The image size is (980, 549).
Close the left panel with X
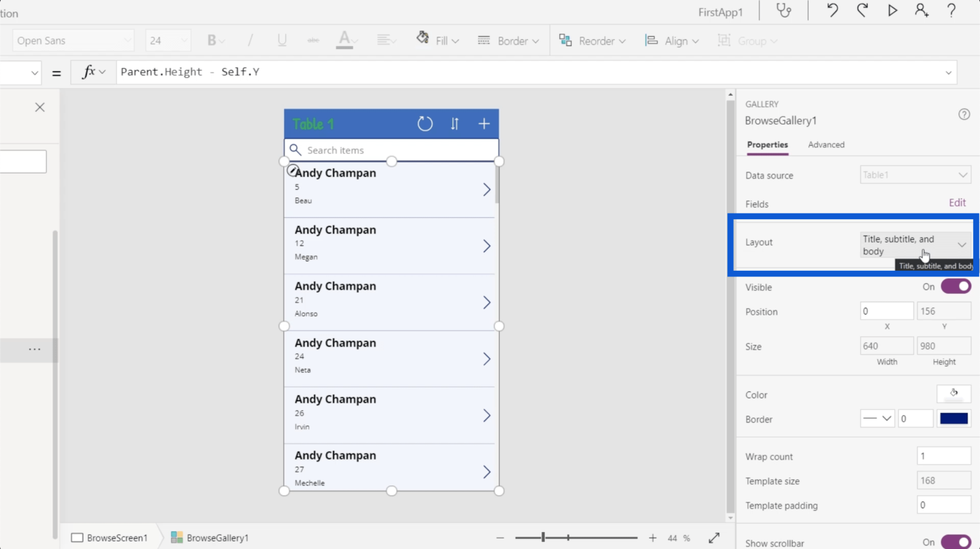(x=40, y=107)
